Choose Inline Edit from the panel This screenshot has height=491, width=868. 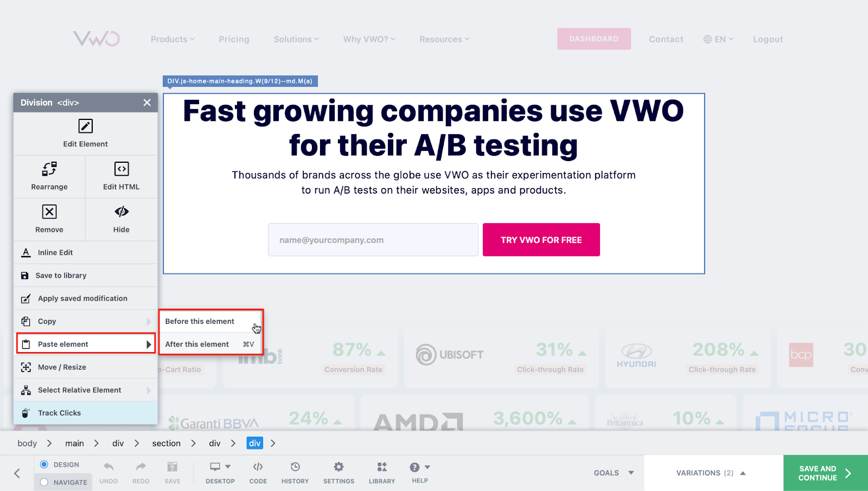click(86, 253)
